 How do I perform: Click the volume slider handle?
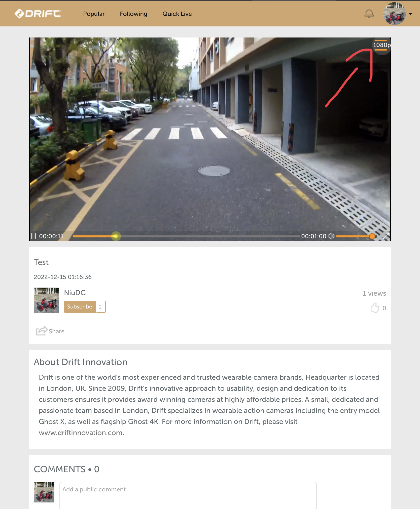372,236
